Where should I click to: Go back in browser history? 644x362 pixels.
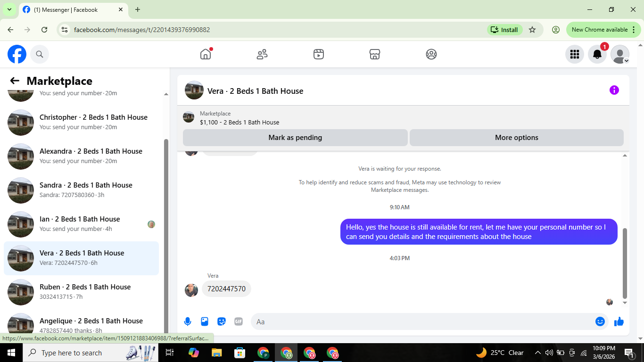coord(10,30)
